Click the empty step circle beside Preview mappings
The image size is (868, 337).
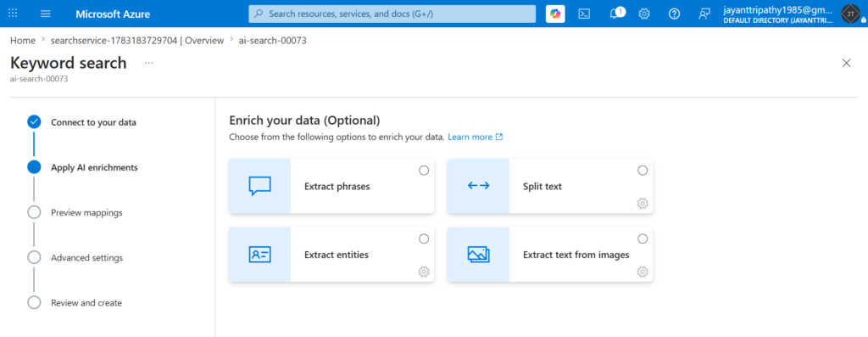34,212
